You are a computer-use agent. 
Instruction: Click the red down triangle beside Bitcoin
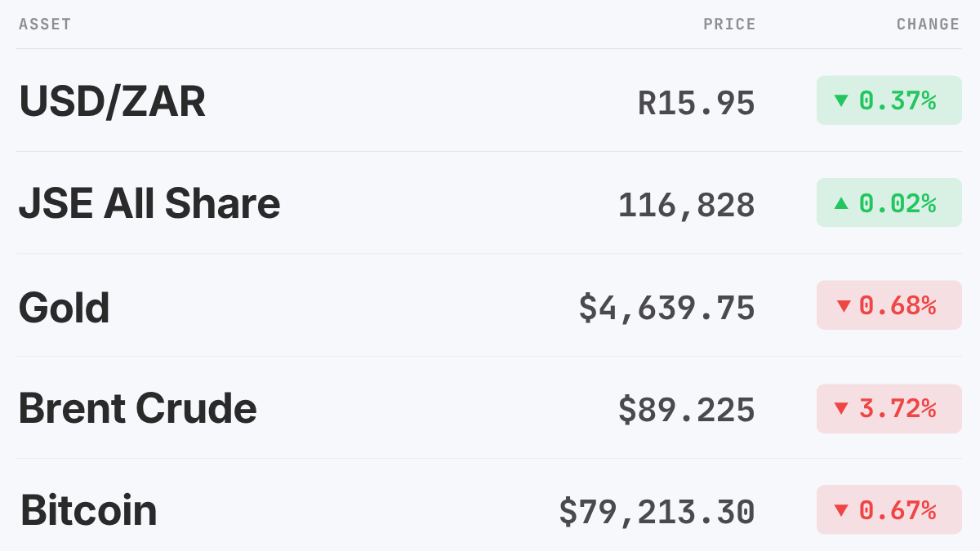(x=841, y=510)
